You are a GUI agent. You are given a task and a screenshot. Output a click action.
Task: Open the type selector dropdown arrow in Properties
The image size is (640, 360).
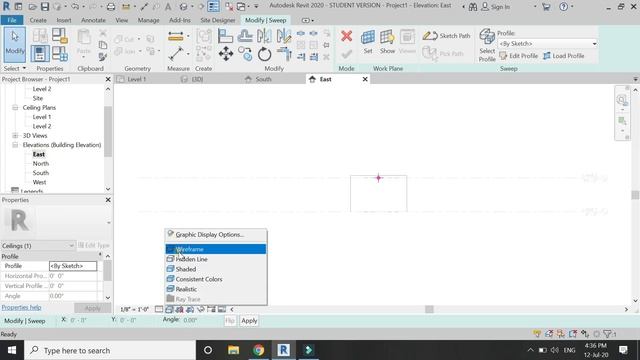(x=109, y=223)
